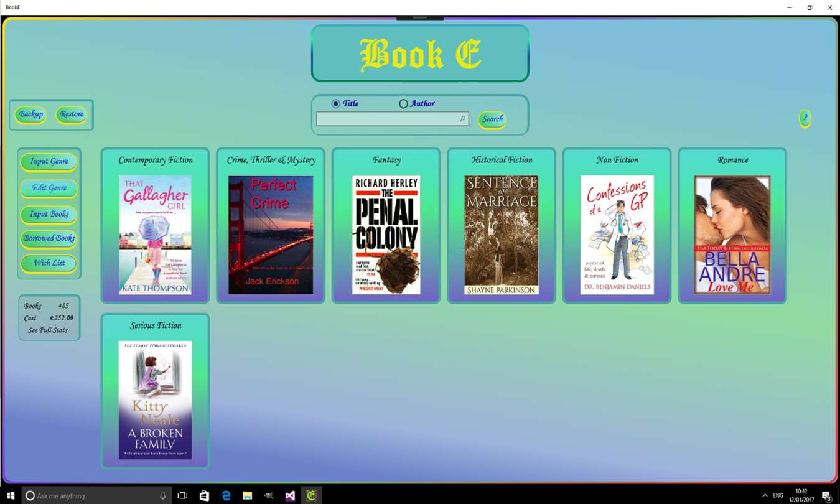Show hidden system tray icons

pos(765,496)
